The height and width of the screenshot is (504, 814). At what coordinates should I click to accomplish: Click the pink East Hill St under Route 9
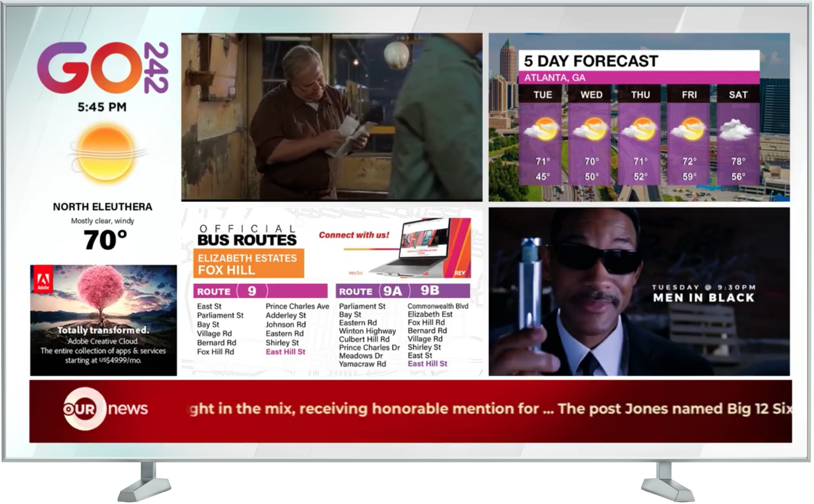285,352
